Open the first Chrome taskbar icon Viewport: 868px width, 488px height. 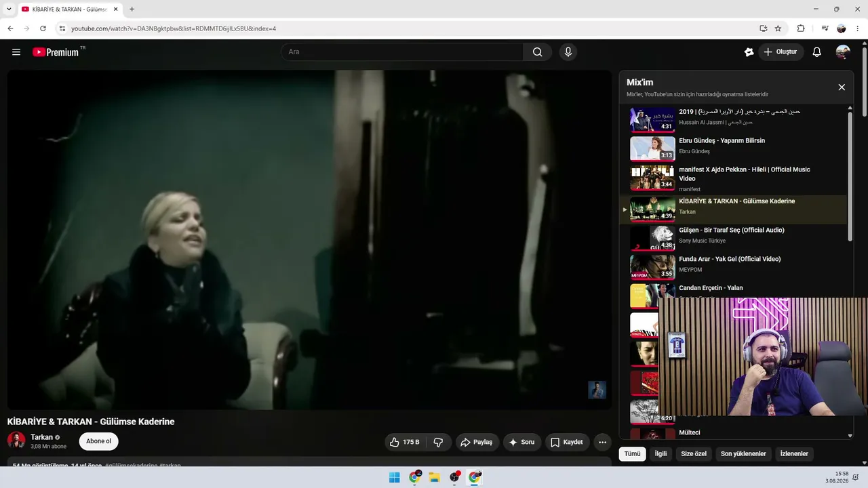click(414, 477)
